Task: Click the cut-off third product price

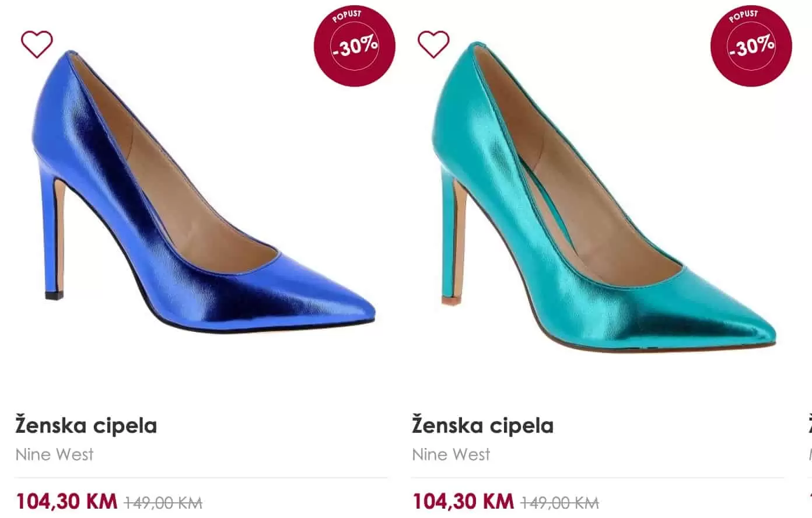Action: (x=810, y=502)
